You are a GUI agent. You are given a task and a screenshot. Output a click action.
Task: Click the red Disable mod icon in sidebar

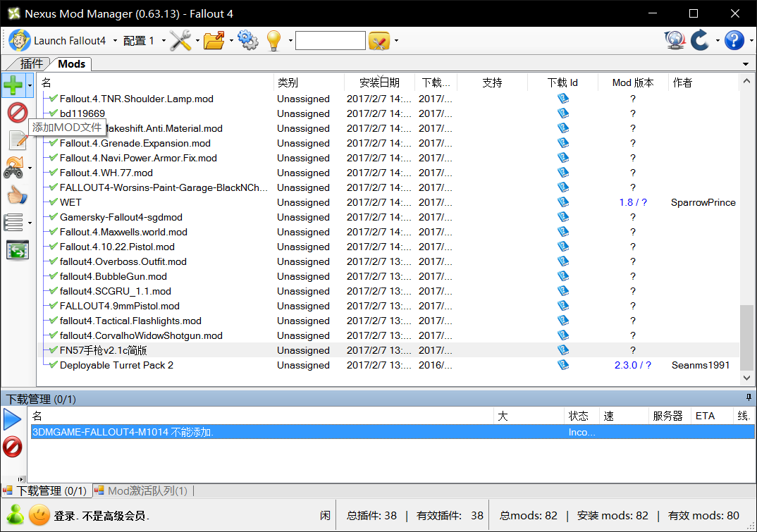16,112
